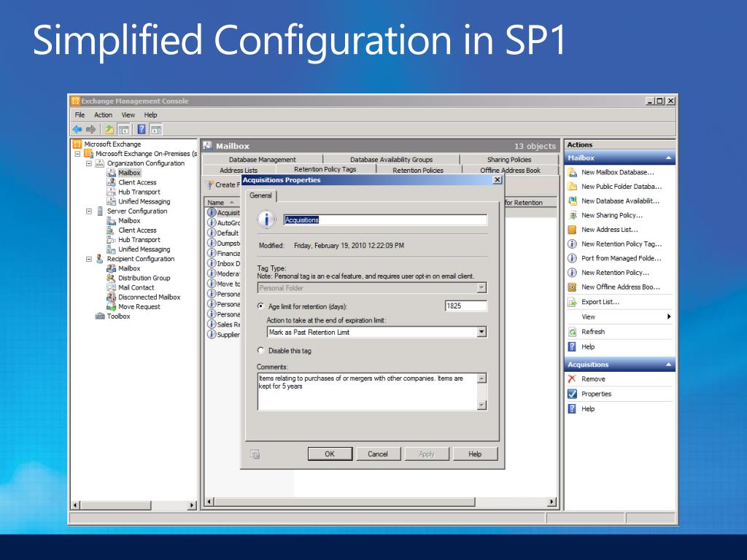Image resolution: width=747 pixels, height=560 pixels.
Task: Click the Name column header
Action: tap(222, 203)
